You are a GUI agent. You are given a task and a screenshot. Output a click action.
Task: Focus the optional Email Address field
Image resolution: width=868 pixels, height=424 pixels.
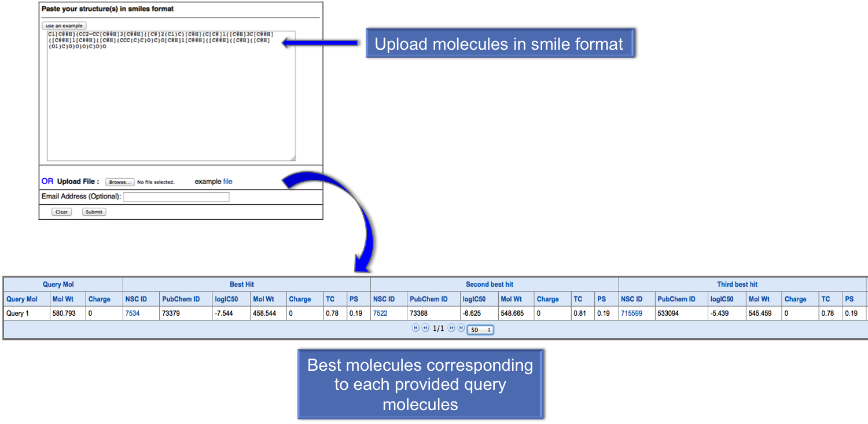point(176,197)
